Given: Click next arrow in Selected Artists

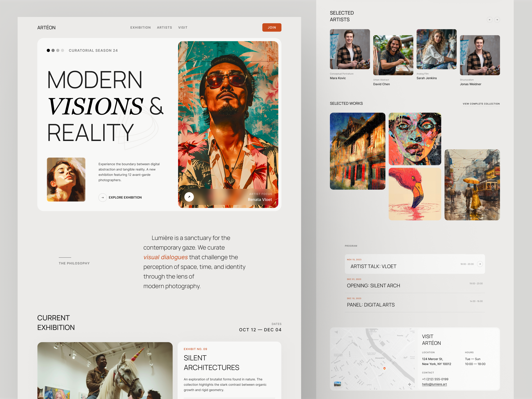Looking at the screenshot, I should [x=497, y=20].
